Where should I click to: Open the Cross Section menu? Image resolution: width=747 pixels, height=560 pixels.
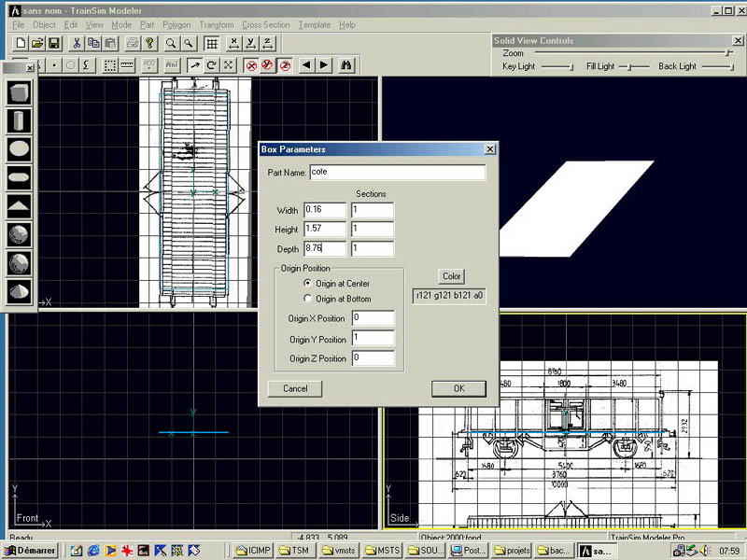click(x=265, y=25)
